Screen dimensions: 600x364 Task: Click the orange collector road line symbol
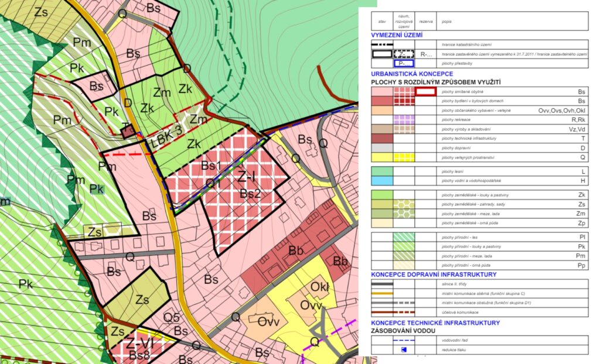pyautogui.click(x=383, y=293)
